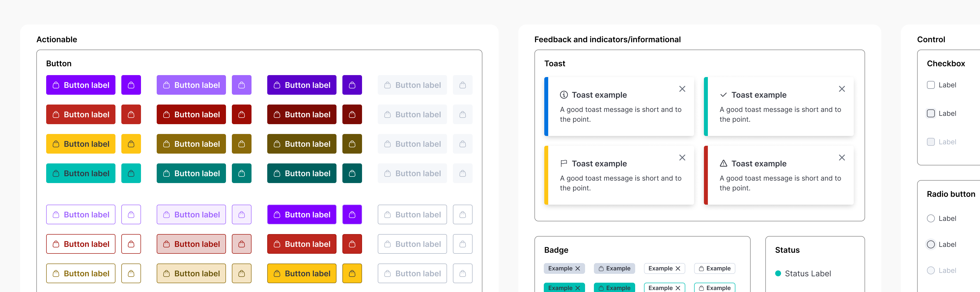Click the "Button" card heading

click(59, 64)
